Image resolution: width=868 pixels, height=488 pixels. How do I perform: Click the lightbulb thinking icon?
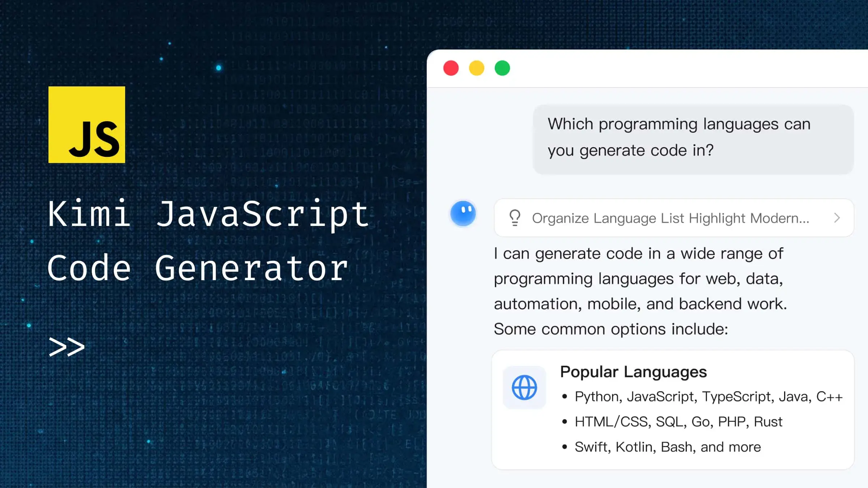(x=515, y=218)
